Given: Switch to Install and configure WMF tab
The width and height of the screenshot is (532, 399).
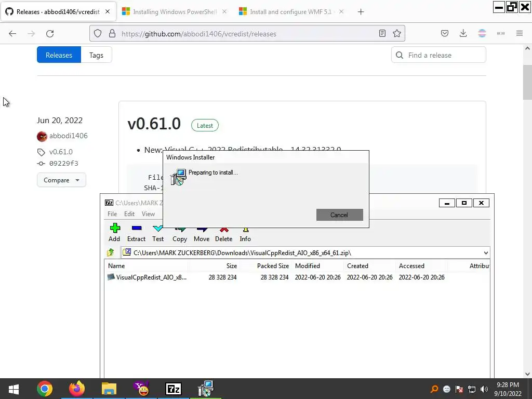Looking at the screenshot, I should tap(290, 12).
